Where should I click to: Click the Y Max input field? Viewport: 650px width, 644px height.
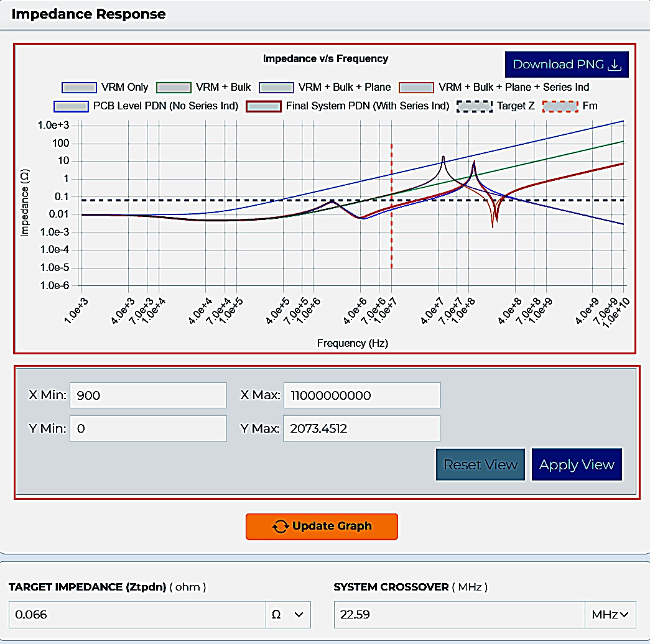click(361, 428)
